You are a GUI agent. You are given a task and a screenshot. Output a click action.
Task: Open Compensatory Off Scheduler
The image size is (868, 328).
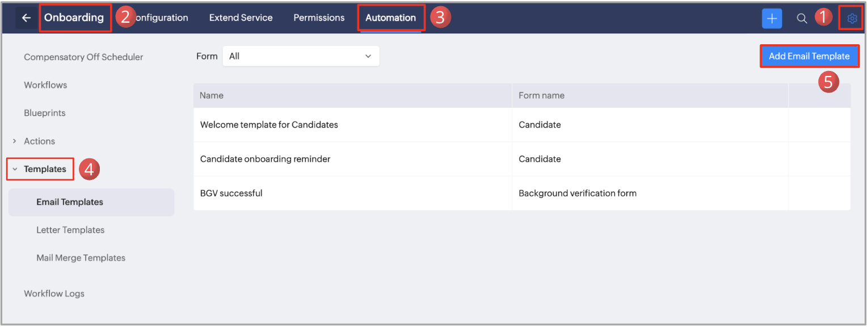tap(83, 57)
